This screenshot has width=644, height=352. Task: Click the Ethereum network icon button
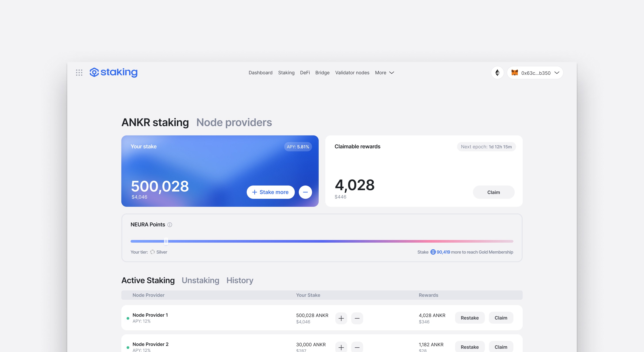[497, 73]
